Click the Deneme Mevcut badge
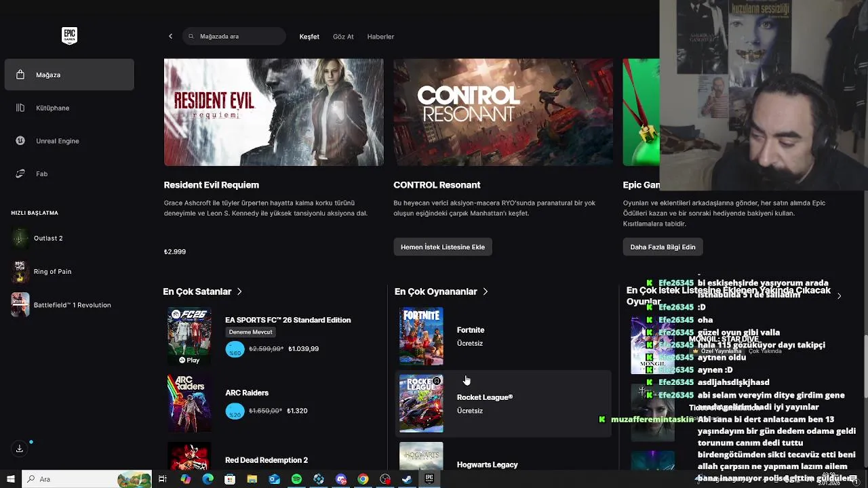 click(x=250, y=332)
